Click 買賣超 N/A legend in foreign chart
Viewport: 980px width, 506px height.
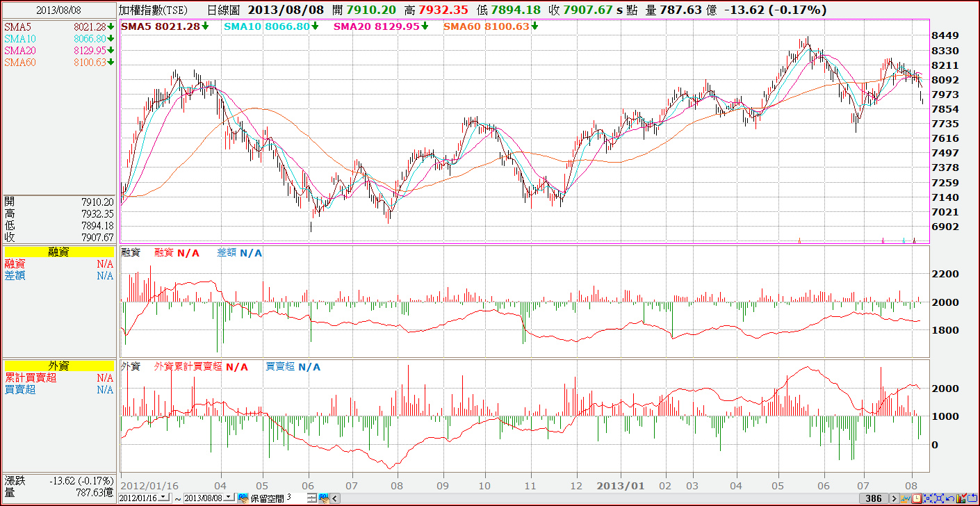(x=293, y=366)
